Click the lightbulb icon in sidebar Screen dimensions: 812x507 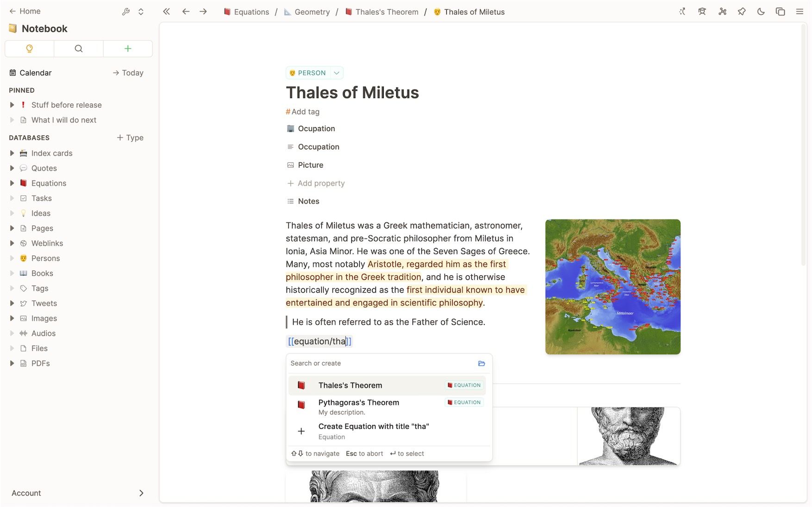tap(30, 49)
